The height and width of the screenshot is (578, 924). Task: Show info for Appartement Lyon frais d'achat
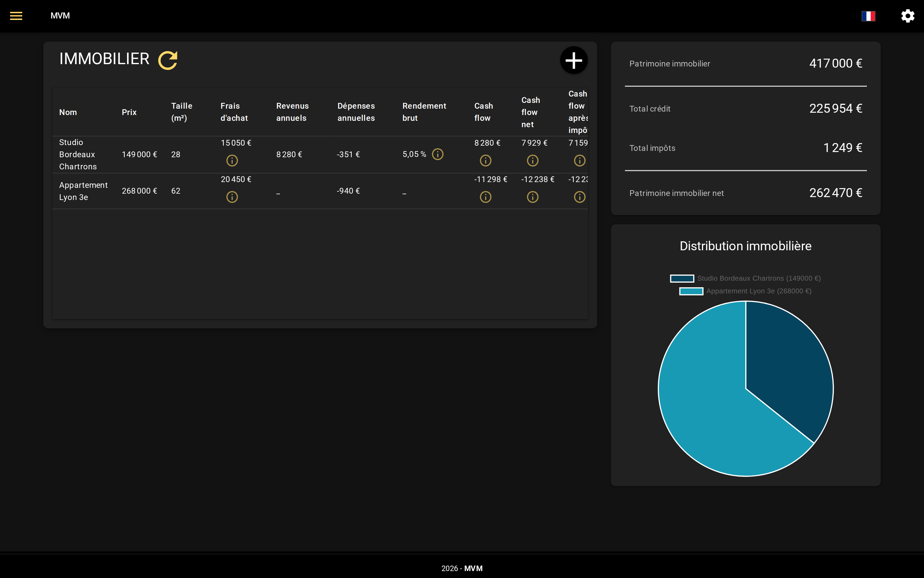click(232, 197)
